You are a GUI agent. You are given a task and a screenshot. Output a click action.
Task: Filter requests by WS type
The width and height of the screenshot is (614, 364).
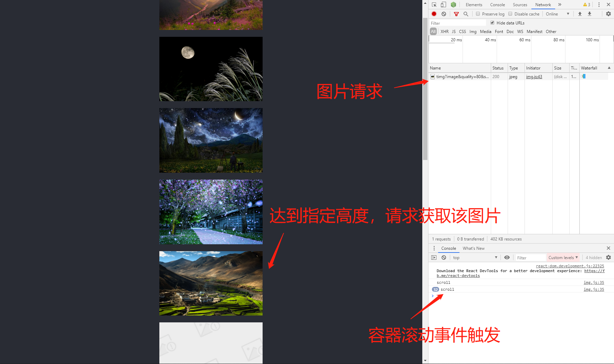click(520, 32)
